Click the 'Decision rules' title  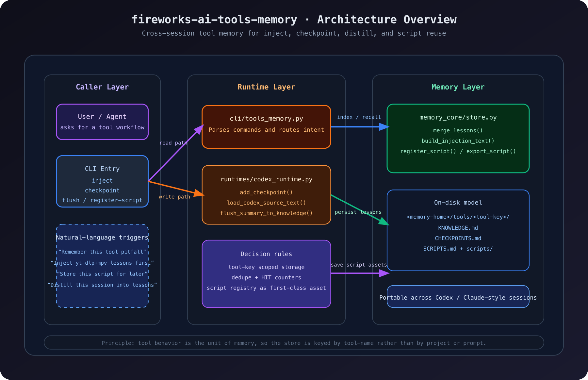pos(266,254)
